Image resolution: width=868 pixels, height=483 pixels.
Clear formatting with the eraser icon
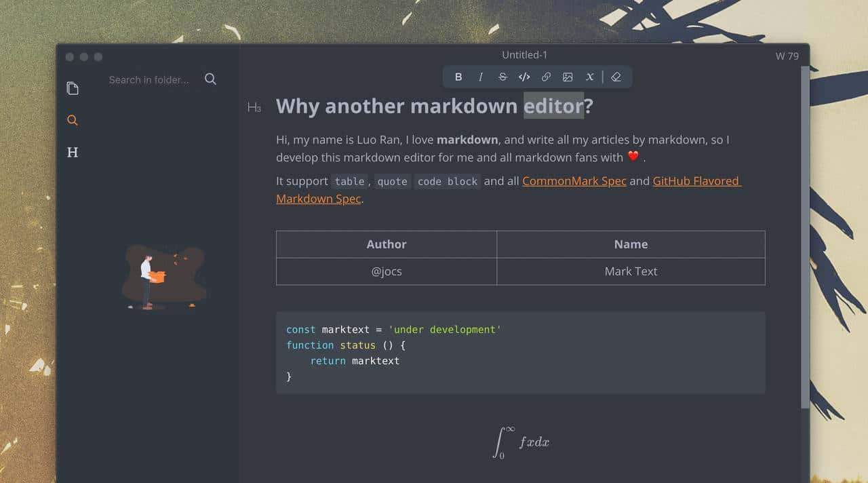point(616,77)
